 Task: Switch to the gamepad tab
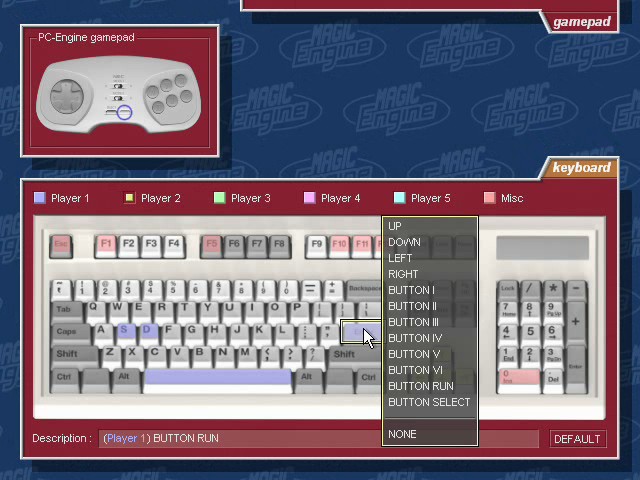tap(582, 22)
